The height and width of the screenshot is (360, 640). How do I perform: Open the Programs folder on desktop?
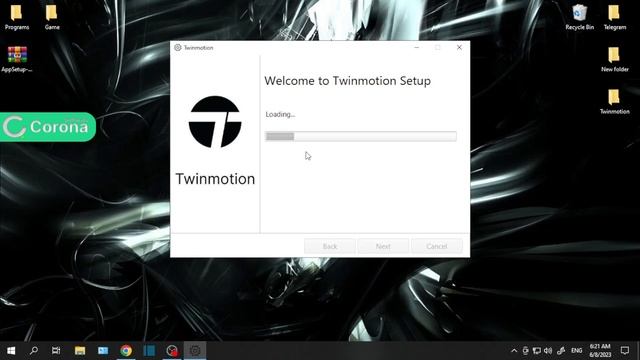(x=17, y=17)
